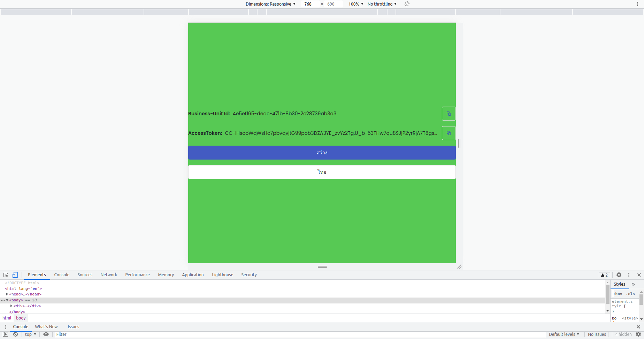Toggle the device toolbar icon
Viewport: 644px width, 339px height.
[15, 275]
